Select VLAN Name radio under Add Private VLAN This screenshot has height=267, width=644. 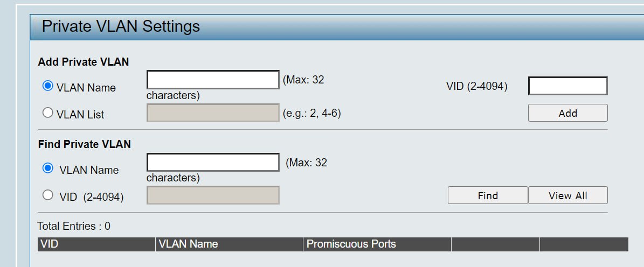tap(48, 86)
